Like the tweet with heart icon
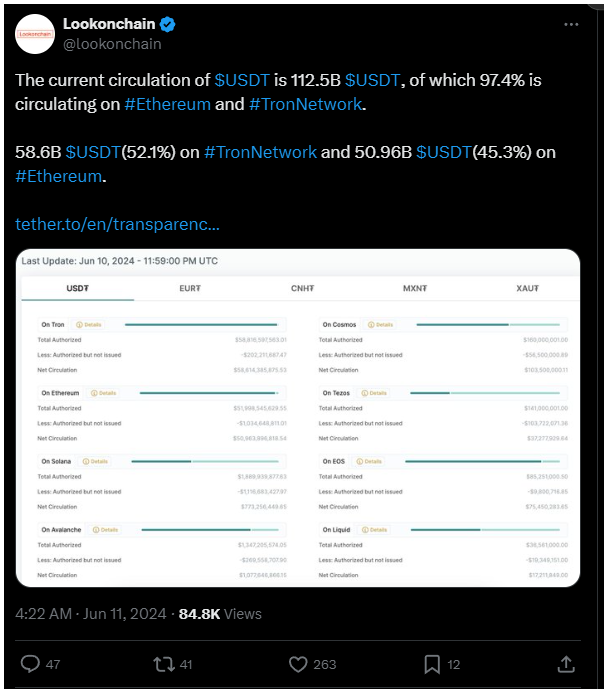The height and width of the screenshot is (693, 608). 297,664
